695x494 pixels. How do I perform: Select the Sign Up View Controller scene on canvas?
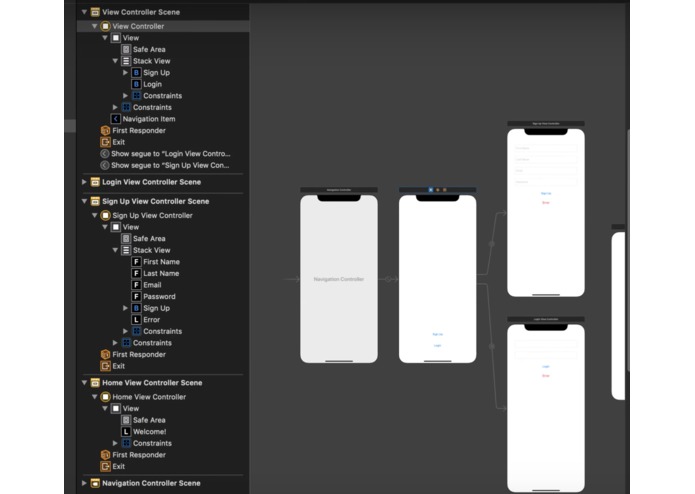click(546, 213)
